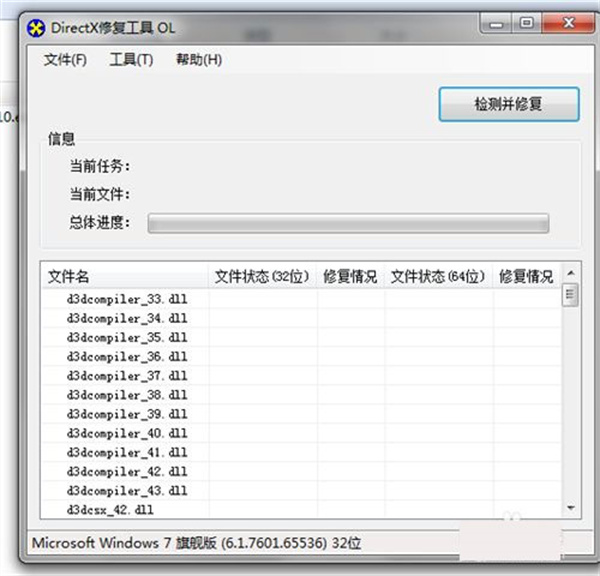
Task: Open the 文件(F) menu
Action: 65,60
